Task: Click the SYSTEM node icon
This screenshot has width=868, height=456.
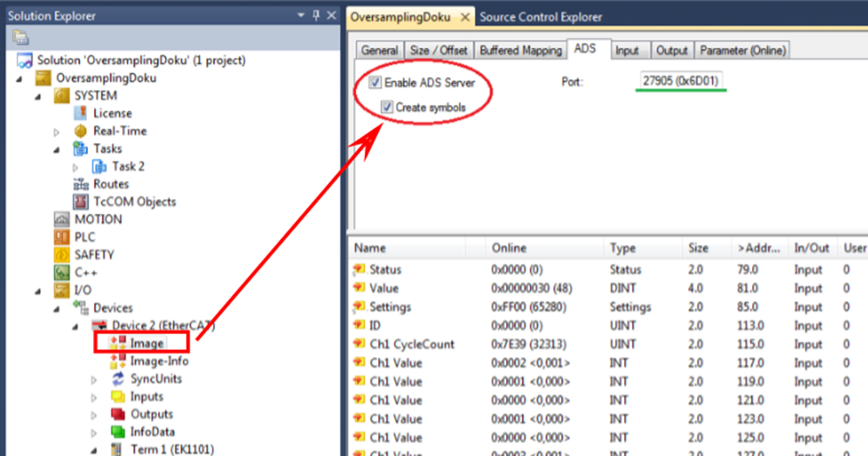Action: coord(61,96)
